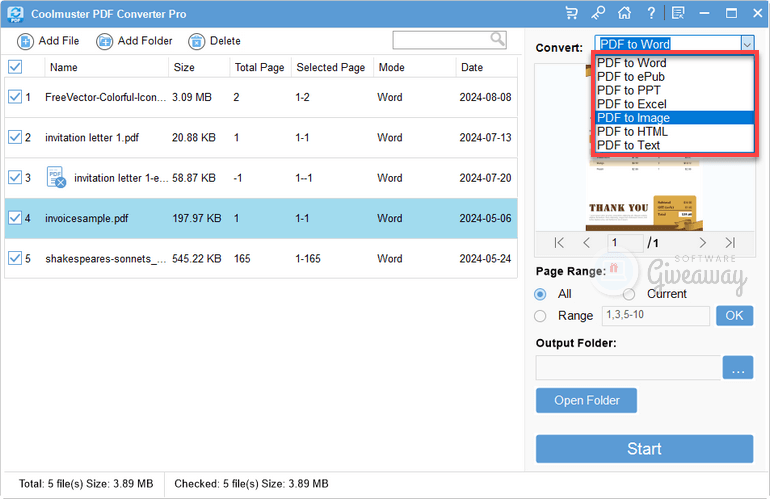The width and height of the screenshot is (770, 499).
Task: Open the help question mark icon
Action: (651, 13)
